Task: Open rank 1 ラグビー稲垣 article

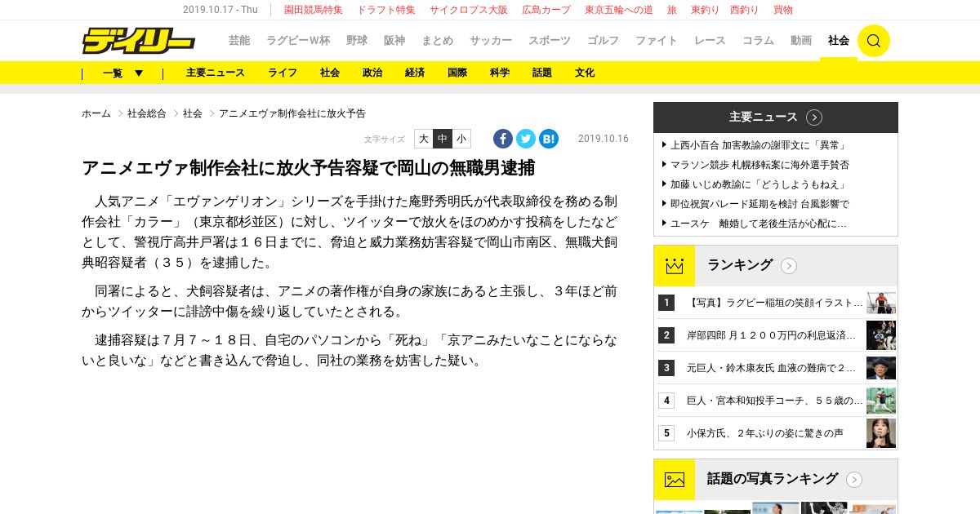Action: [775, 303]
